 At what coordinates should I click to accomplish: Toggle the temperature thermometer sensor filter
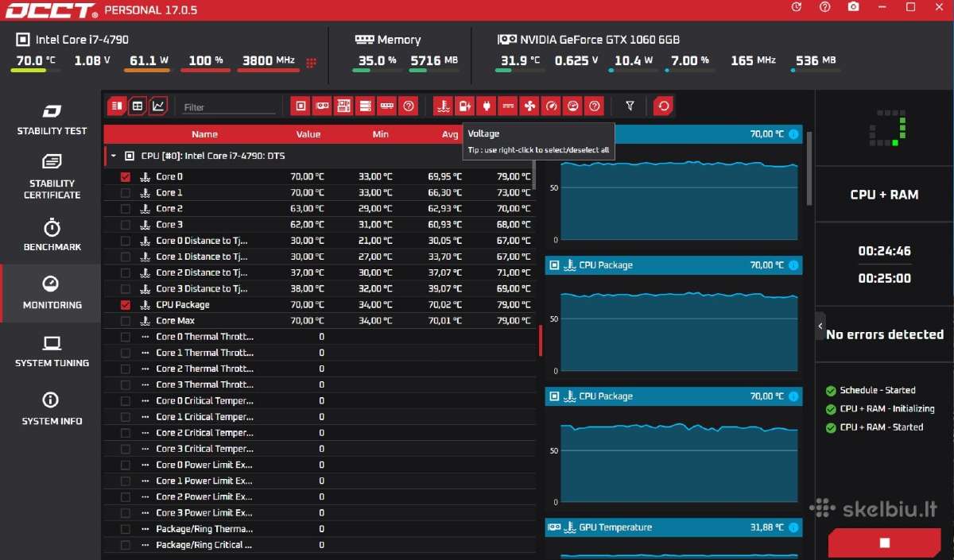tap(443, 106)
